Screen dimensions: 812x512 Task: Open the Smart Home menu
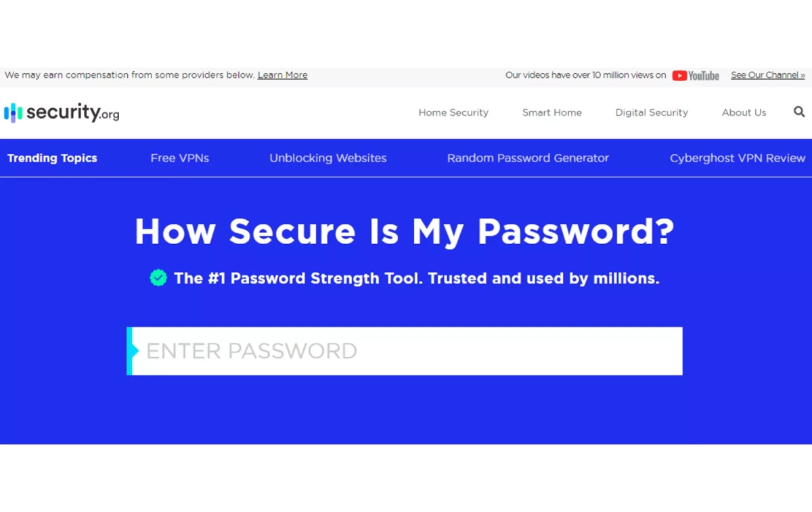pyautogui.click(x=551, y=112)
